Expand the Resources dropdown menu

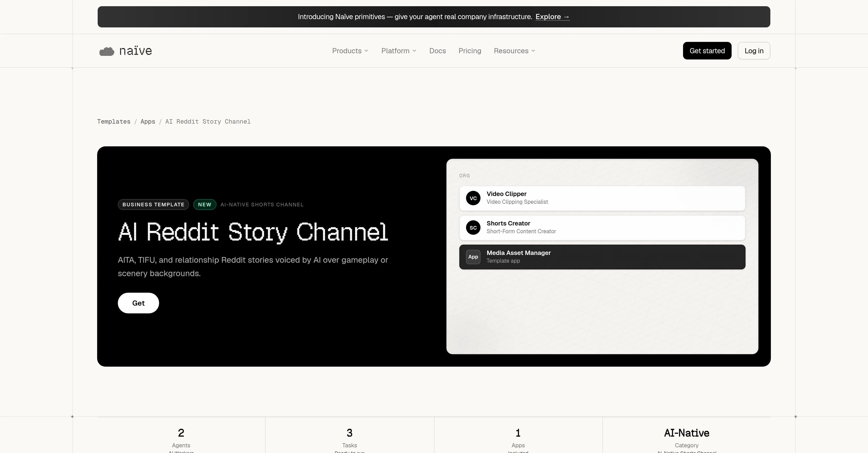pos(514,51)
